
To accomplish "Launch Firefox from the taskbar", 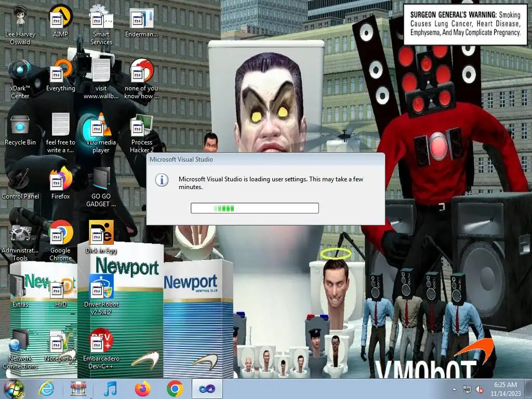I will [142, 389].
